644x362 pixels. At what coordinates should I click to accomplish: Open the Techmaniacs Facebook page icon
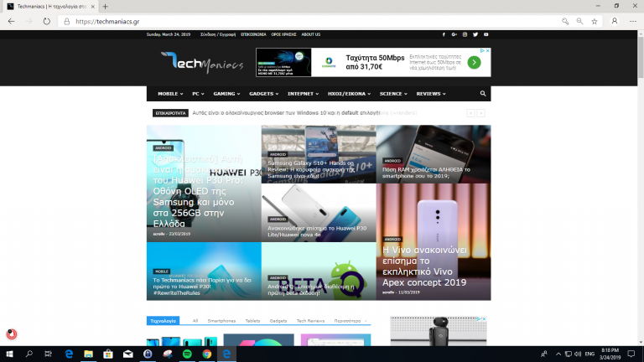(x=444, y=34)
